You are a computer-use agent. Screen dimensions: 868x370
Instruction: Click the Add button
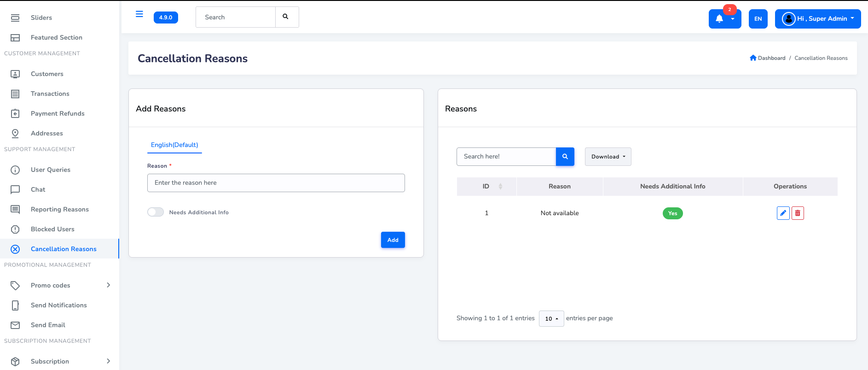tap(393, 240)
